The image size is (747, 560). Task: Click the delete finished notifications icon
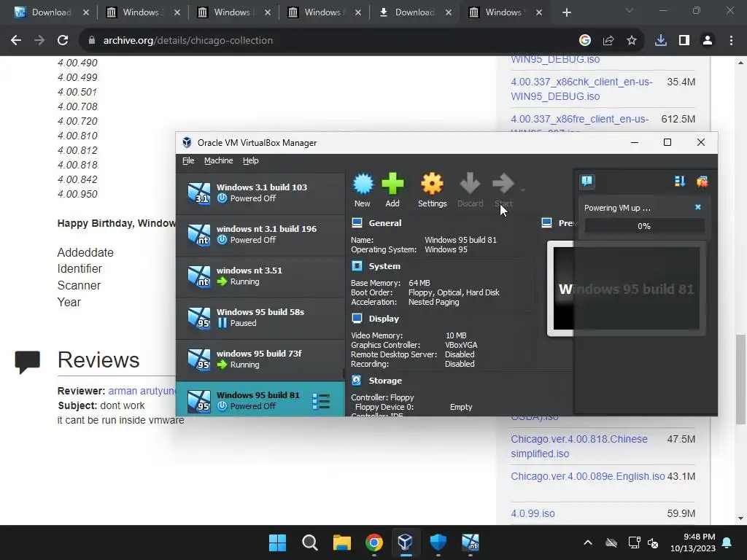[702, 181]
